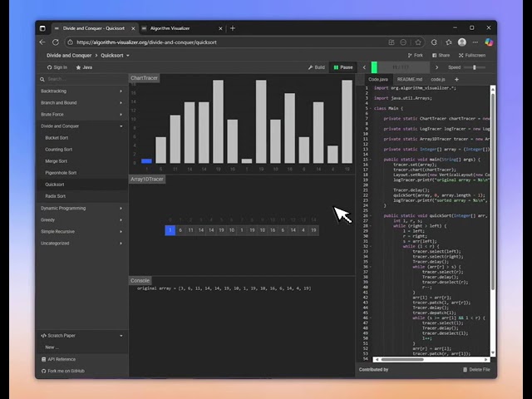Collapse the Scratch Paper section
This screenshot has width=532, height=399.
click(x=81, y=336)
